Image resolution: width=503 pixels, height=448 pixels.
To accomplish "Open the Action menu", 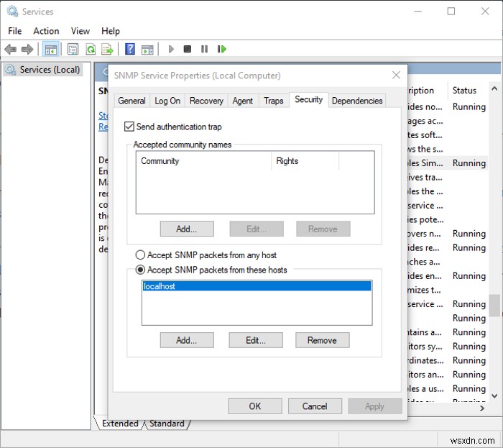I will 46,31.
